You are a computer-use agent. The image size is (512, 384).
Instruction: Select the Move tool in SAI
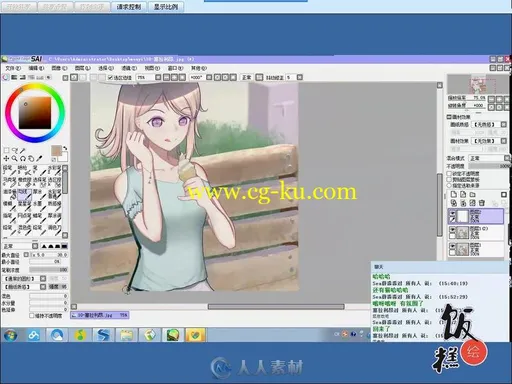point(6,159)
